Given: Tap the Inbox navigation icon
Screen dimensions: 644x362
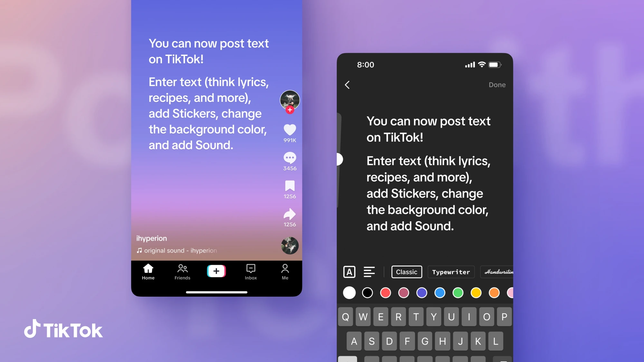Looking at the screenshot, I should point(251,271).
